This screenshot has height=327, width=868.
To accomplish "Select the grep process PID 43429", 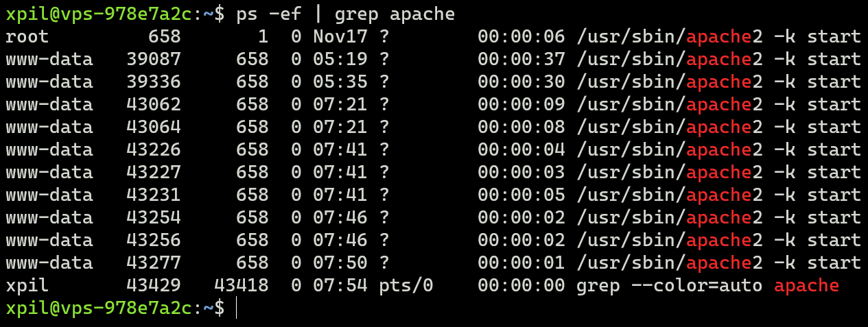I will [153, 285].
